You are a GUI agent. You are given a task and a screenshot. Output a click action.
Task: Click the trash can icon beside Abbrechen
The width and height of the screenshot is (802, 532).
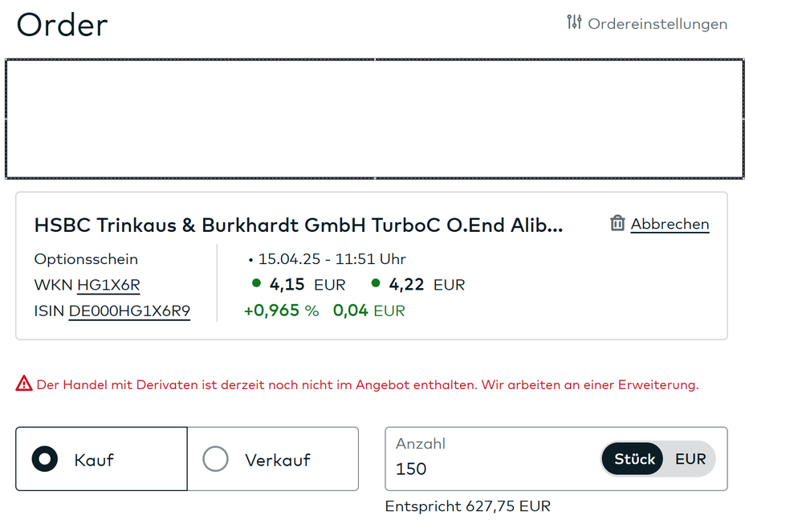(617, 223)
